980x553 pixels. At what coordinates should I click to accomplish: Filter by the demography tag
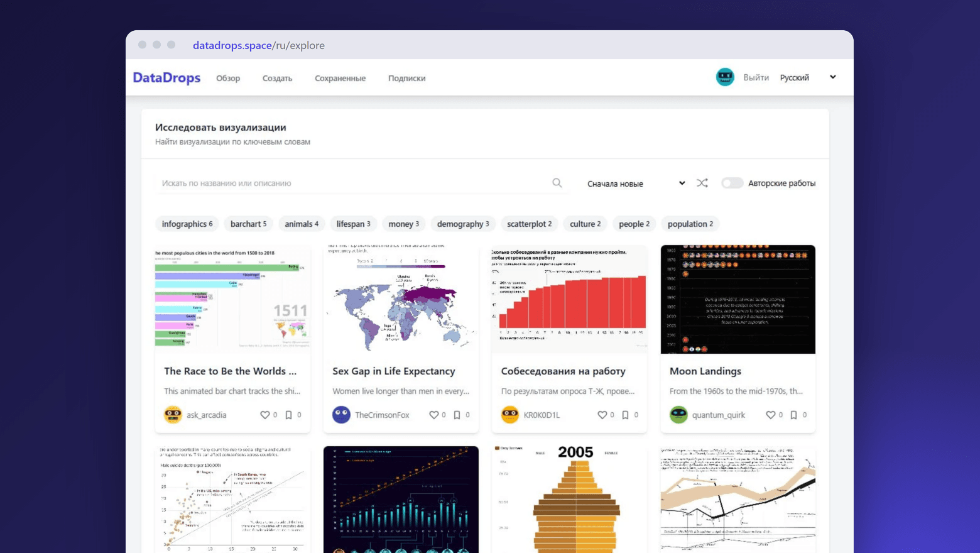[x=463, y=224]
